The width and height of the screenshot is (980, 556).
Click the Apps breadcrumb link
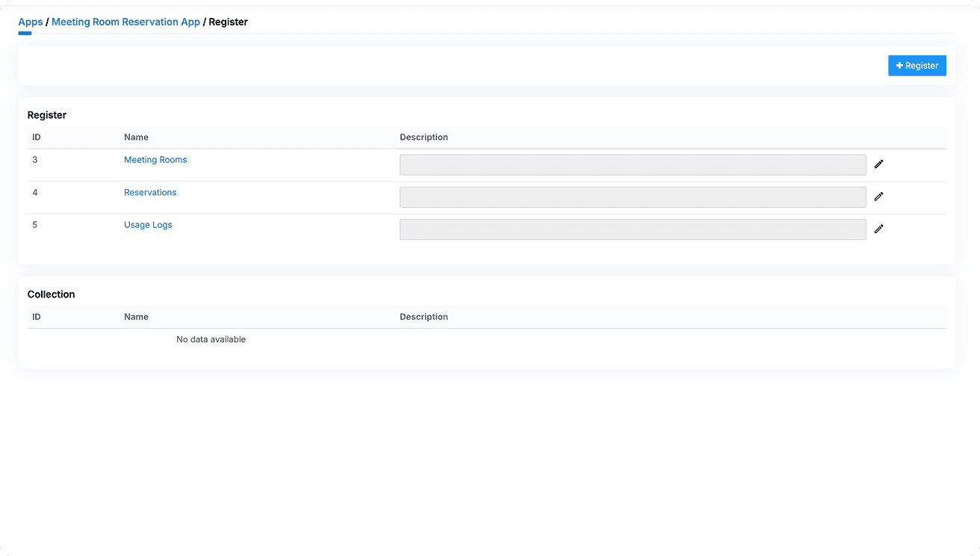[x=30, y=22]
